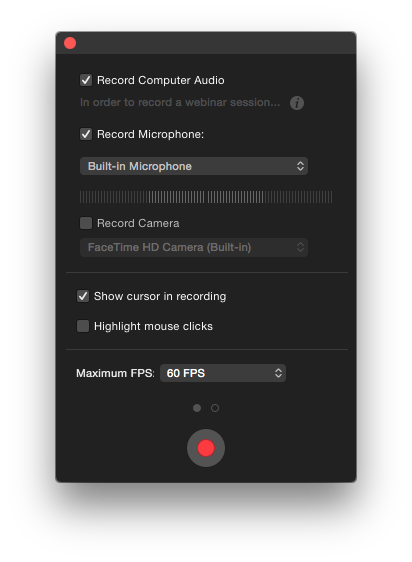Screen dimensions: 412x562
Task: Open the Built-in Microphone dropdown
Action: [x=194, y=166]
